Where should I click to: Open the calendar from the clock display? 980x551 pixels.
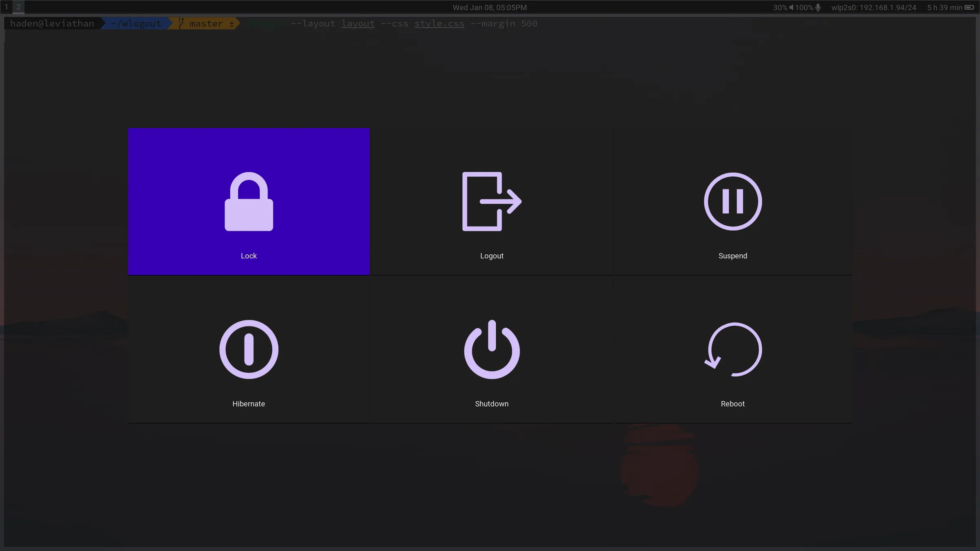click(490, 7)
